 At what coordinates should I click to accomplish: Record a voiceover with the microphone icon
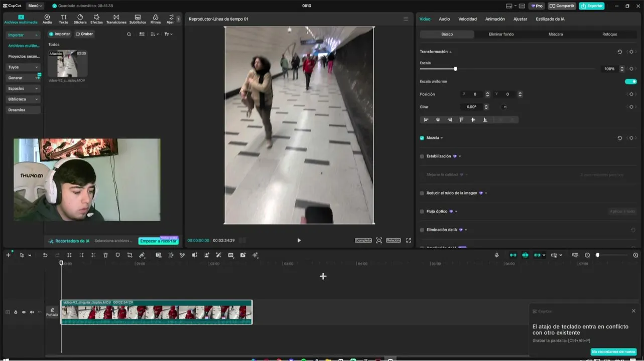pyautogui.click(x=496, y=255)
